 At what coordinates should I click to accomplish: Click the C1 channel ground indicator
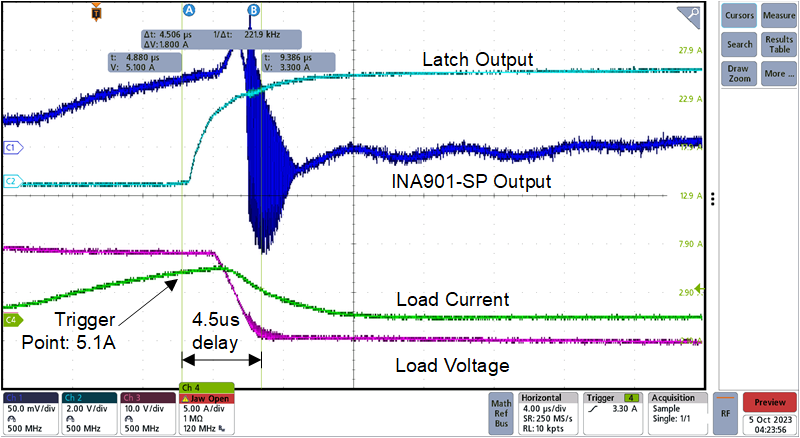coord(13,148)
